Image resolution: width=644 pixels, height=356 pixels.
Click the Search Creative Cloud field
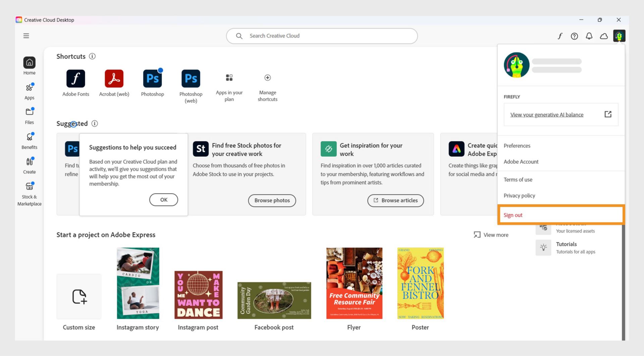(322, 36)
